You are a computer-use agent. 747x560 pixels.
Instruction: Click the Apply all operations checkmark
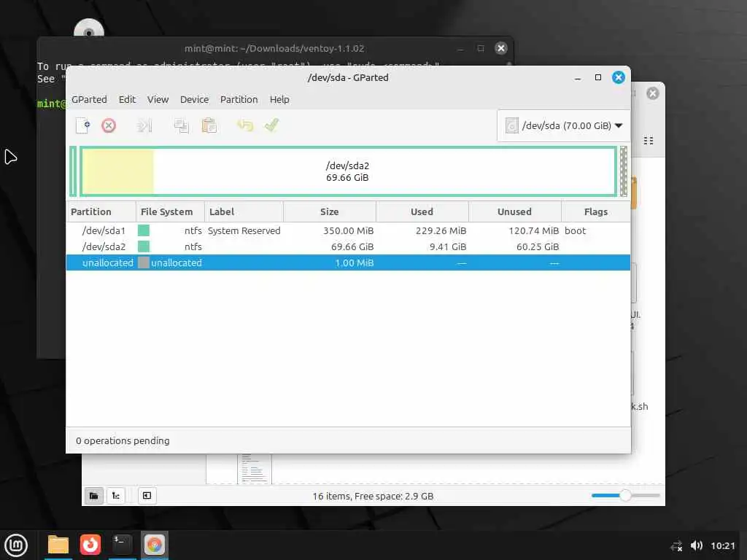[x=271, y=125]
